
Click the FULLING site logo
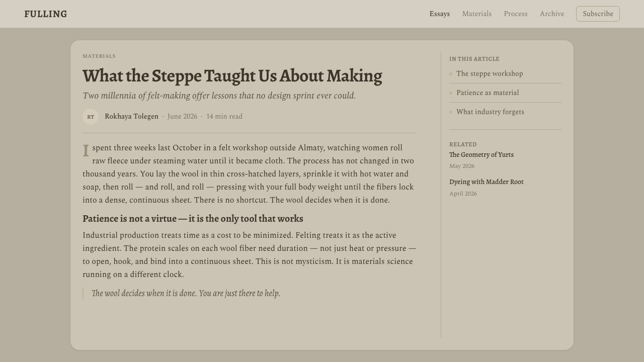46,14
